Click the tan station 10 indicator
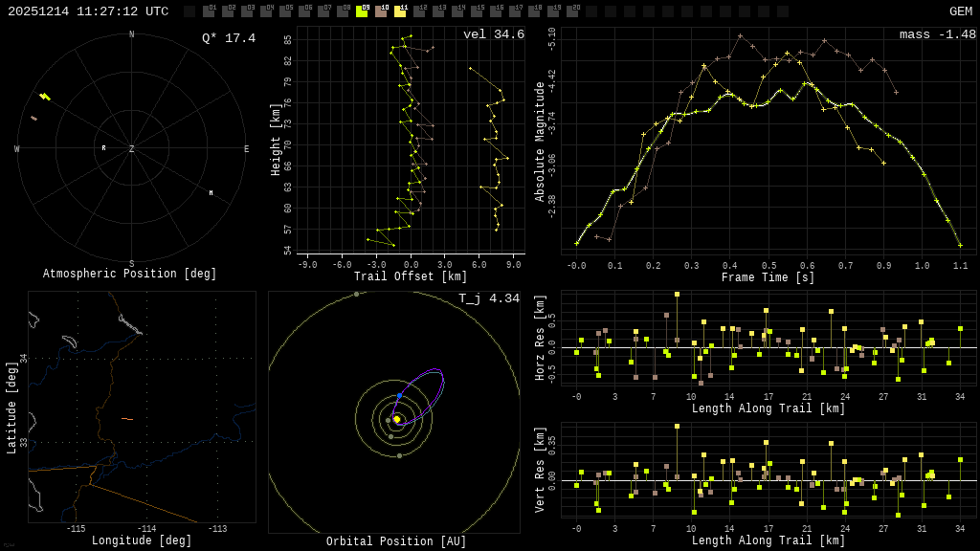 click(381, 11)
